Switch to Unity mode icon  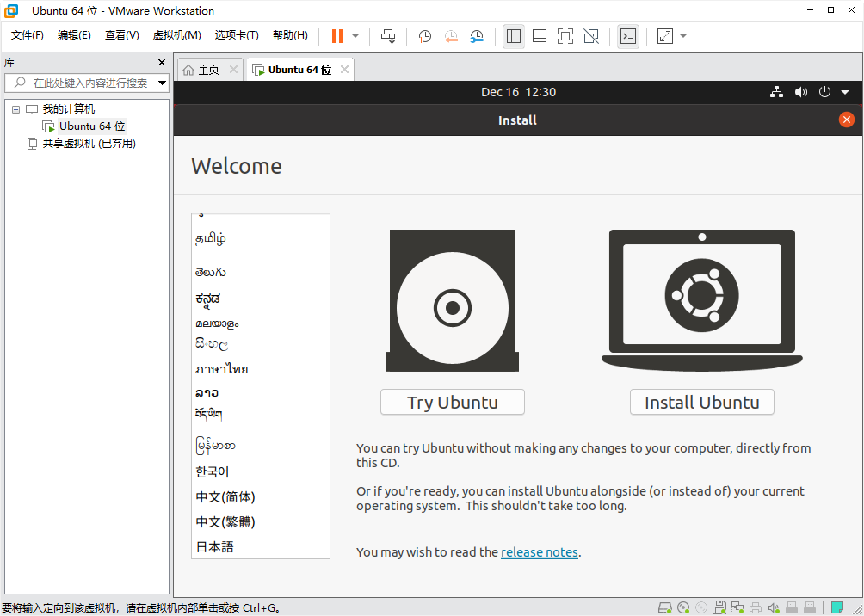tap(591, 36)
